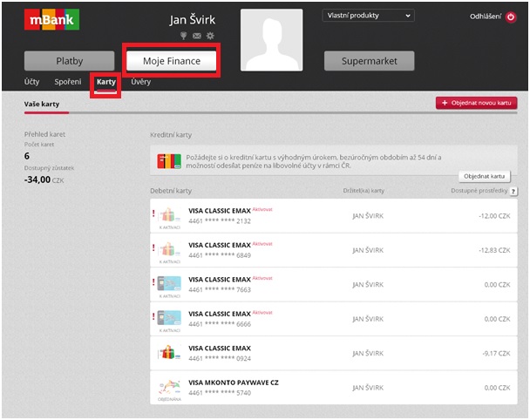Click card image for MKONTO PAYWAVE card
Screen dimensions: 530x420
pos(169,387)
